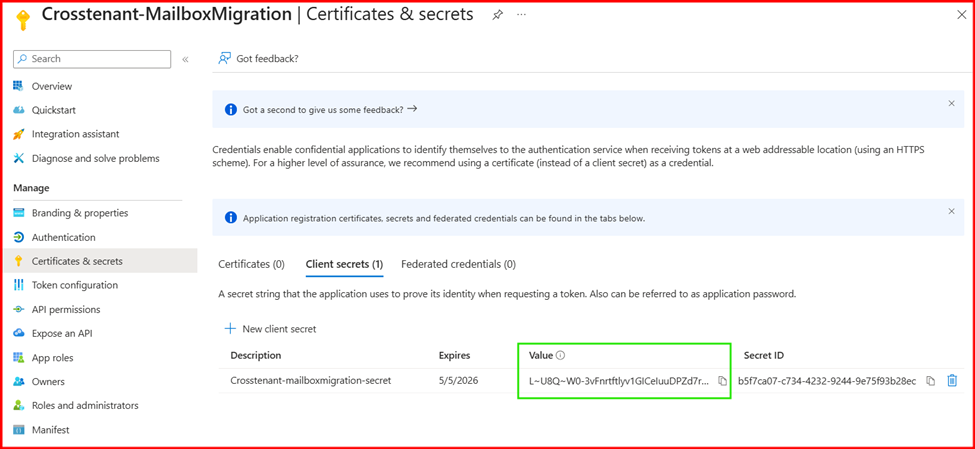
Task: Click the sidebar Search box
Action: click(92, 60)
